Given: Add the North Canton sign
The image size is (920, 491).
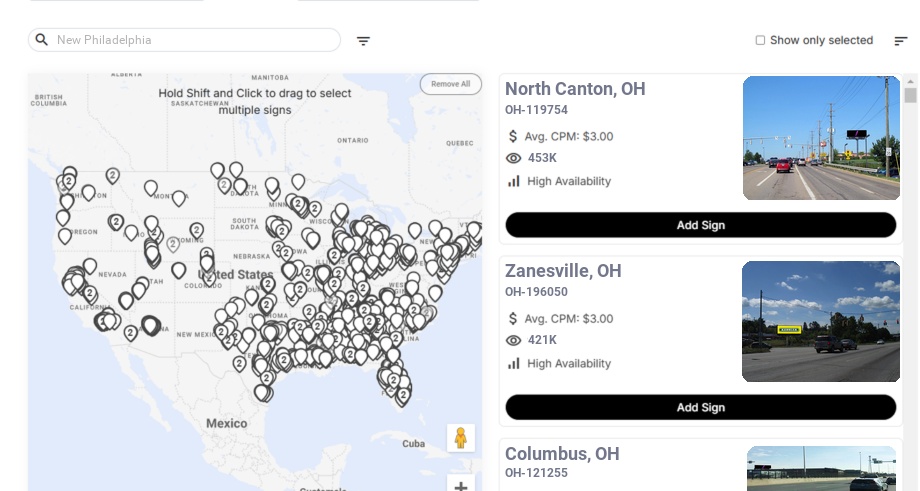Looking at the screenshot, I should (700, 225).
